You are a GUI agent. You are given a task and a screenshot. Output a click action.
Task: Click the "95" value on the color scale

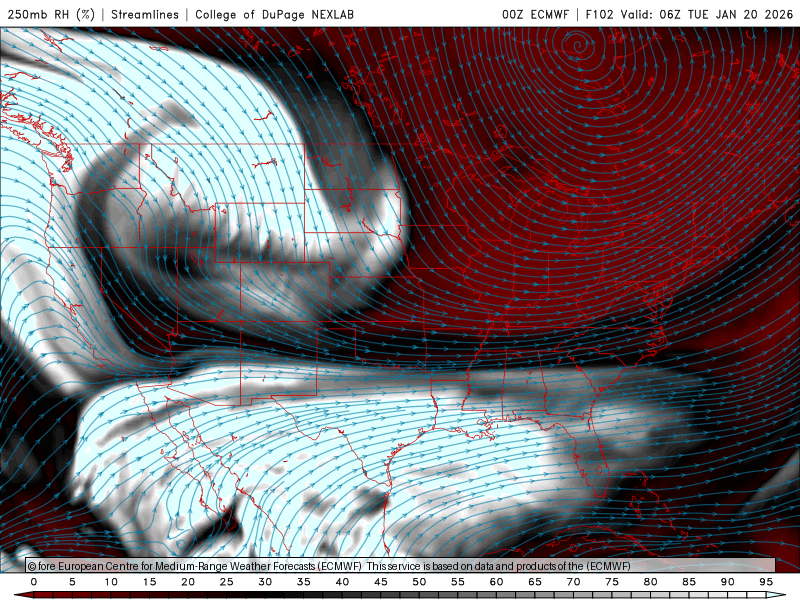[x=766, y=582]
